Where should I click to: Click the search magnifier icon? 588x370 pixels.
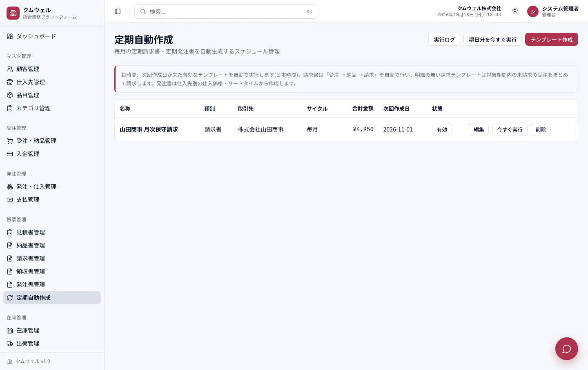pyautogui.click(x=143, y=11)
